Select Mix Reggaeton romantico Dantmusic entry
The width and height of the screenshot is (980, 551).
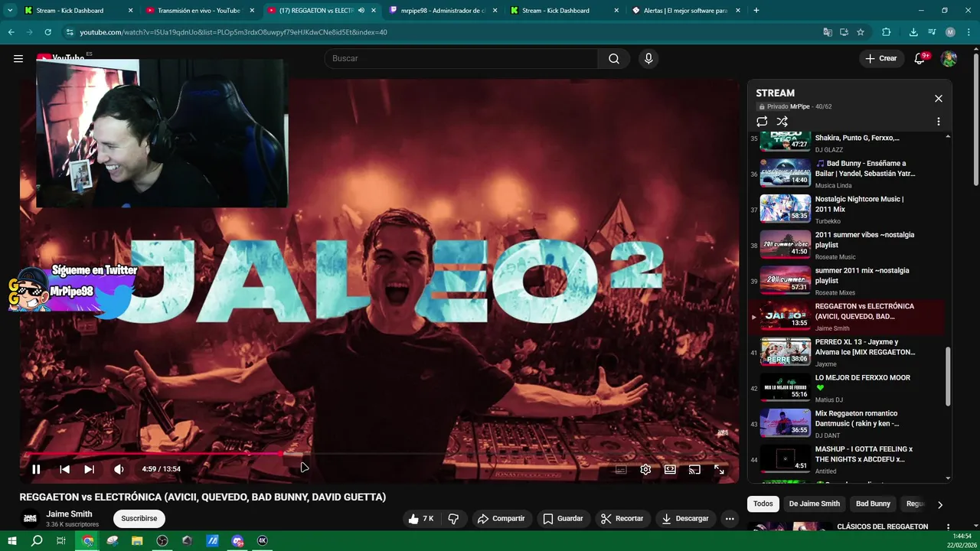coord(846,424)
